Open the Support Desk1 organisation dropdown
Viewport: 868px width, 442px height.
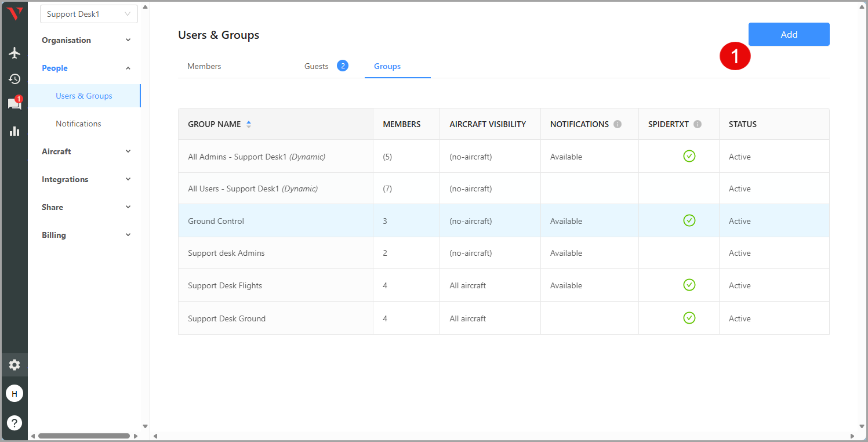(89, 14)
